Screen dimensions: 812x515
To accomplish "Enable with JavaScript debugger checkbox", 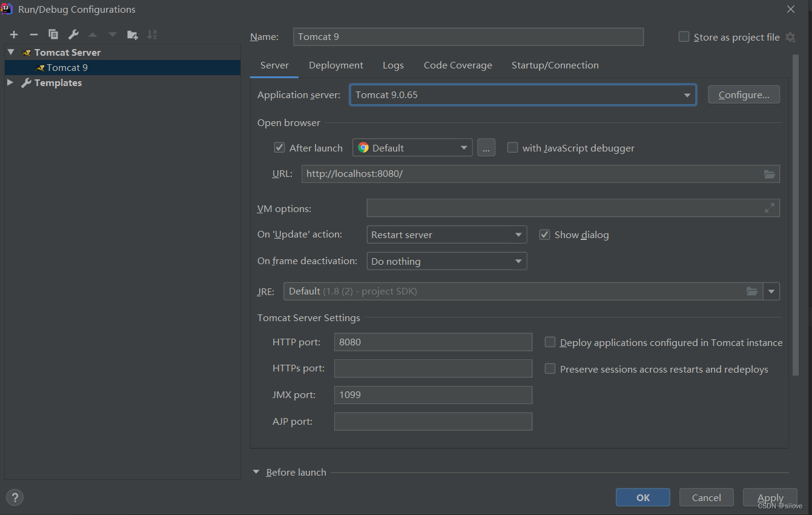I will coord(512,147).
